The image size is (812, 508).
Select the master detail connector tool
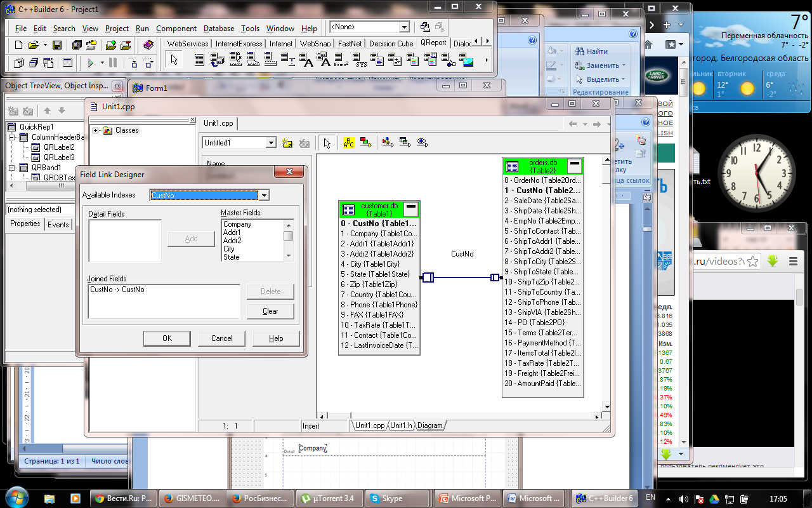coord(405,143)
